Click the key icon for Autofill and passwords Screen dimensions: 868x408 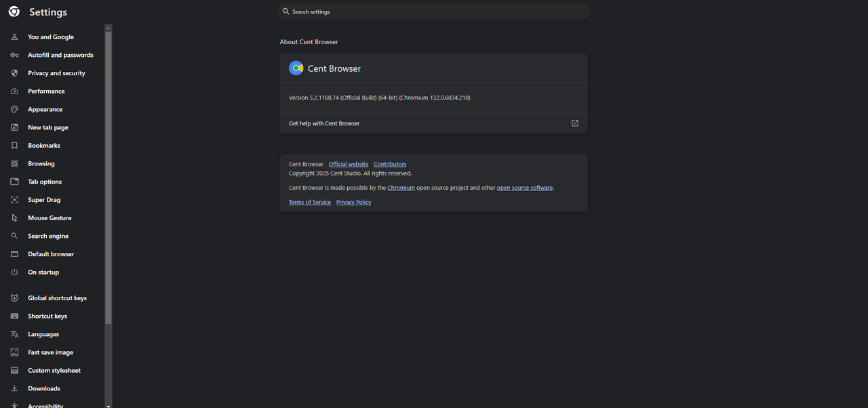14,55
